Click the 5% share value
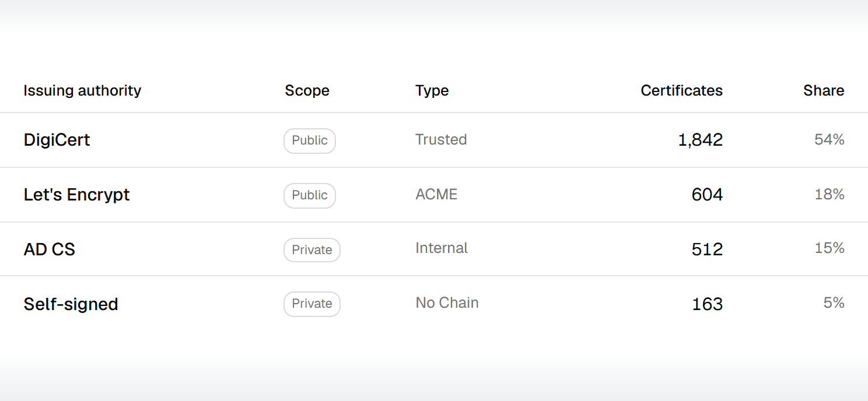This screenshot has height=401, width=868. [834, 303]
